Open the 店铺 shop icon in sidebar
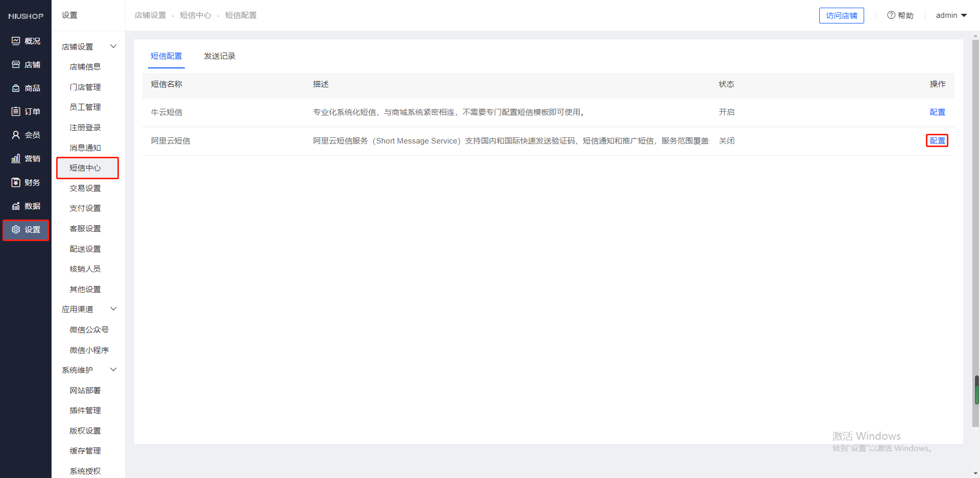This screenshot has width=980, height=478. [16, 65]
